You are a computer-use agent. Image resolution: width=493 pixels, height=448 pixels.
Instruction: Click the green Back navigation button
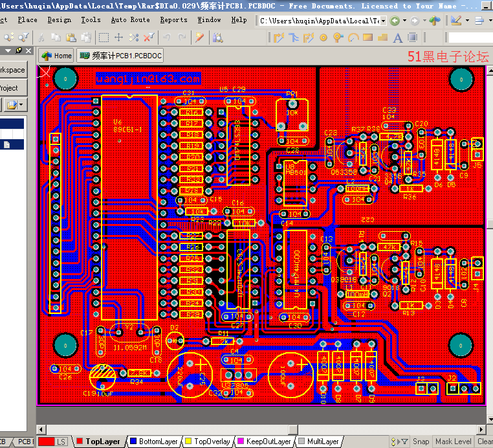[395, 21]
